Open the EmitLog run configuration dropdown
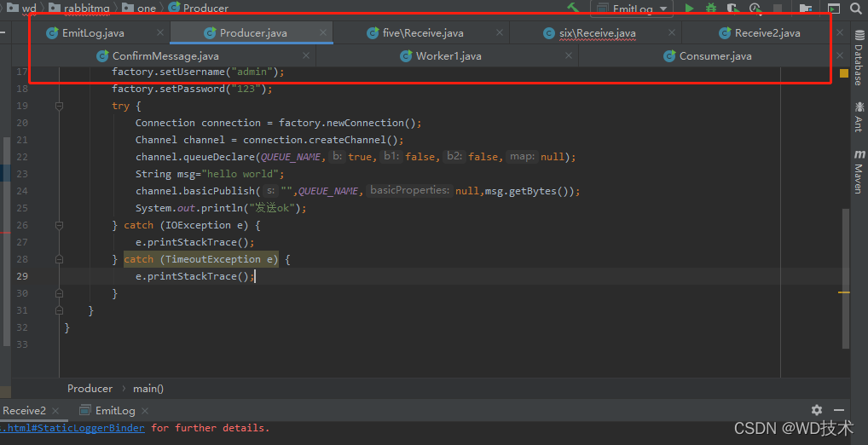This screenshot has height=445, width=868. pyautogui.click(x=632, y=9)
